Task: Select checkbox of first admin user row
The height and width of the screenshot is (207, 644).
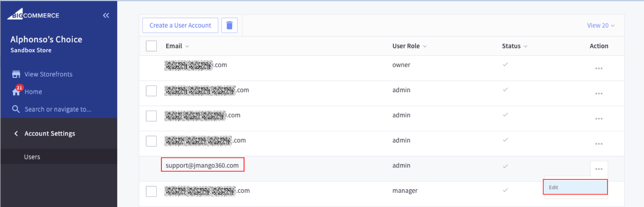Action: point(151,91)
